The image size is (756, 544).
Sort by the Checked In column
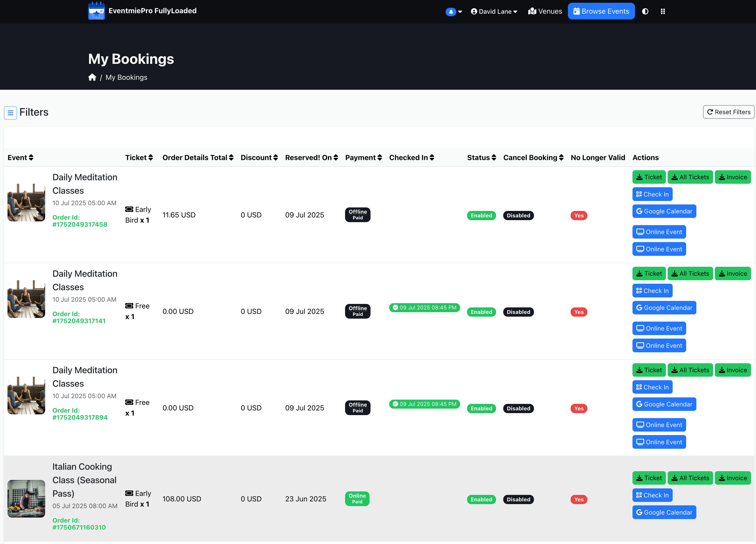click(411, 158)
